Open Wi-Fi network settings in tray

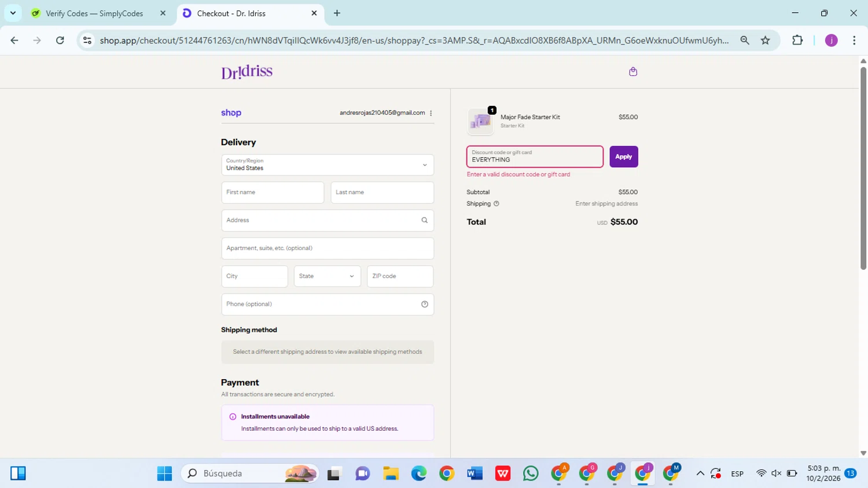(x=762, y=474)
